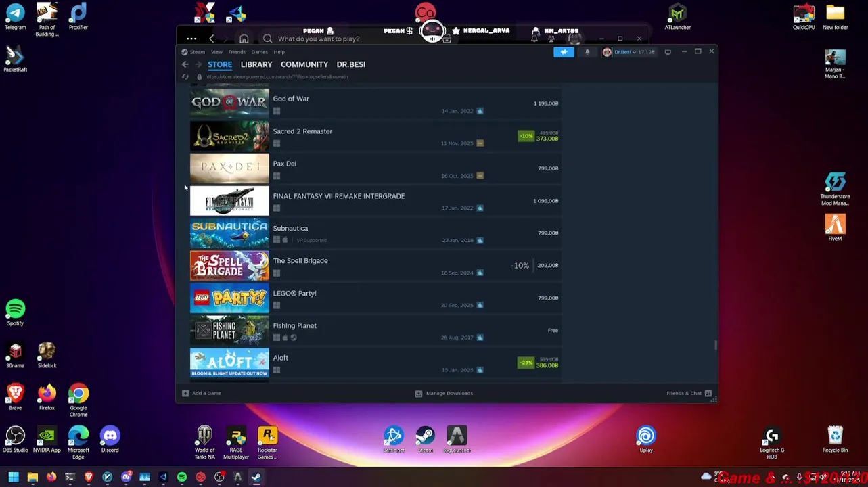Open Uplay desktop shortcut
Screen dimensions: 868x487
[646, 440]
